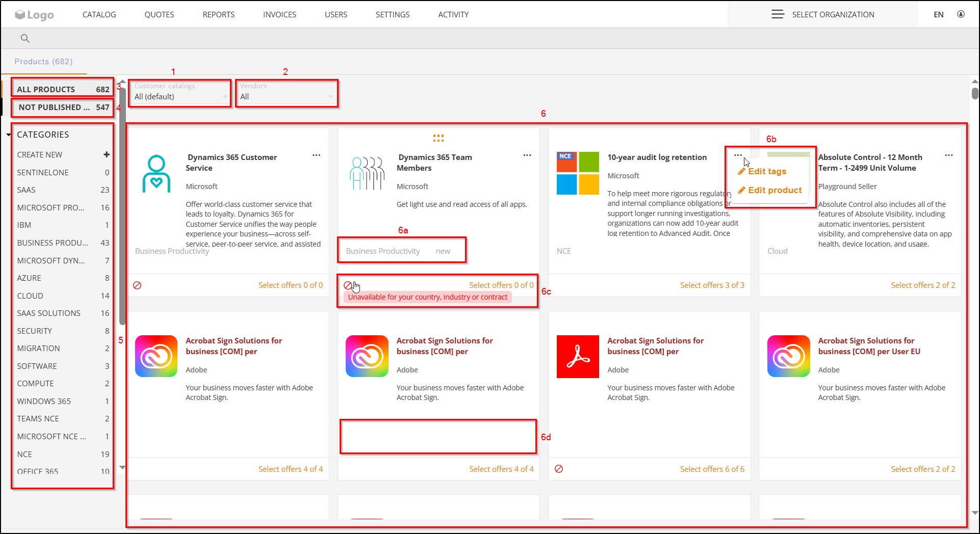The width and height of the screenshot is (980, 534).
Task: Select the Not Published filter
Action: [x=63, y=107]
